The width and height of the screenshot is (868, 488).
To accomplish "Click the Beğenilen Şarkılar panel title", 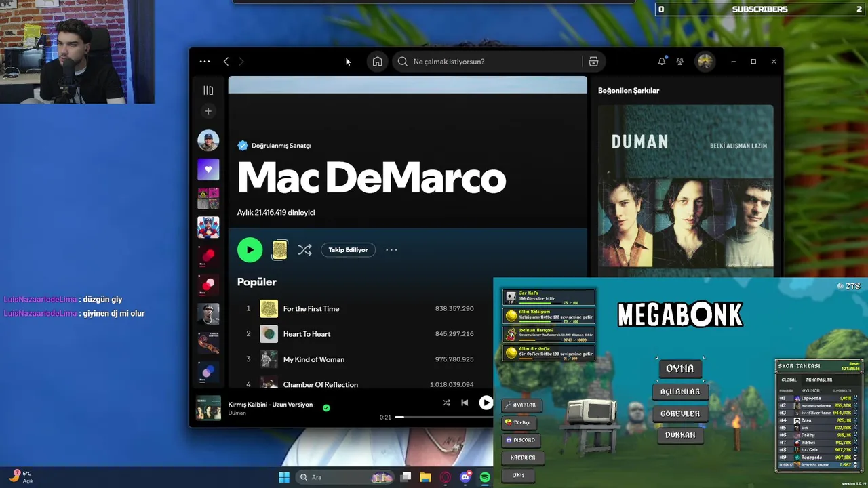I will (629, 91).
